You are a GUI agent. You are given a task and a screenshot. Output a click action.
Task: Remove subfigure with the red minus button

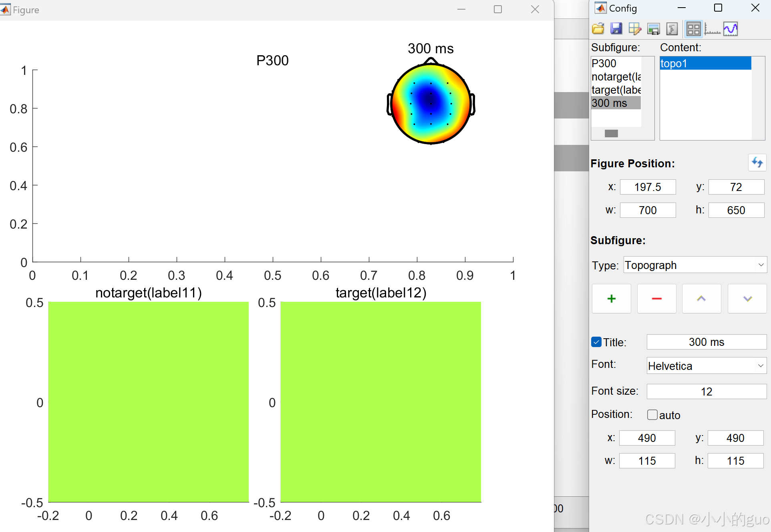click(657, 299)
